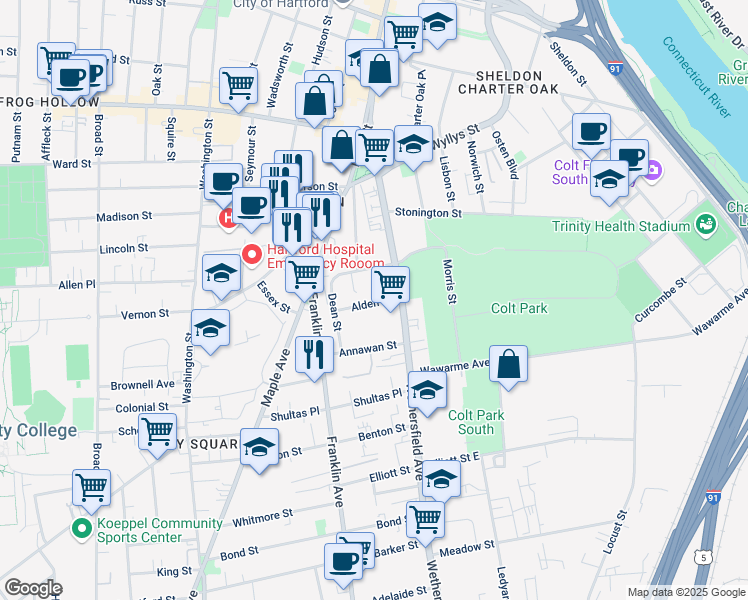The height and width of the screenshot is (600, 748).
Task: Select the shopping bag marker below Hudson St
Action: (315, 104)
